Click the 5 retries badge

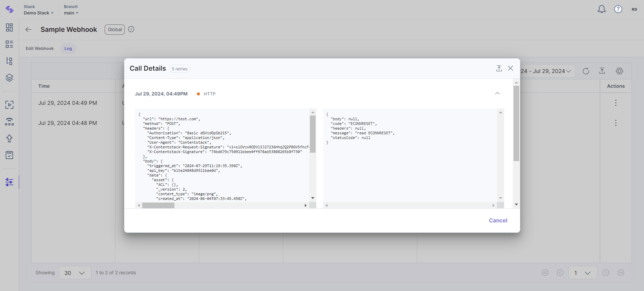(x=179, y=69)
